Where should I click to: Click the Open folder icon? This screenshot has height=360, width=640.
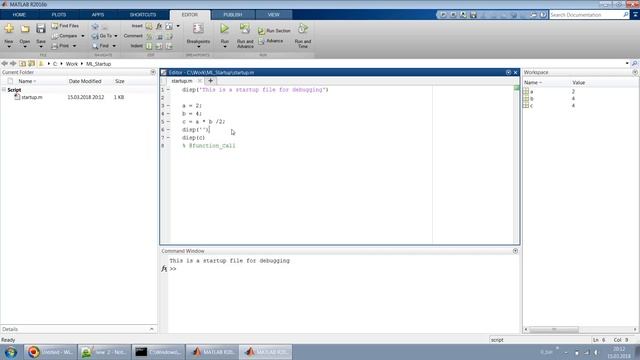tap(25, 29)
